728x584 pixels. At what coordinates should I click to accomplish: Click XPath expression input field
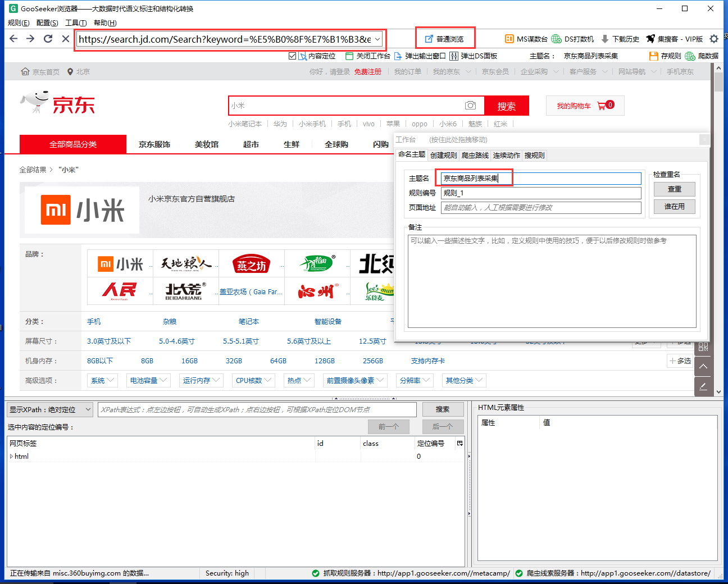(x=257, y=409)
